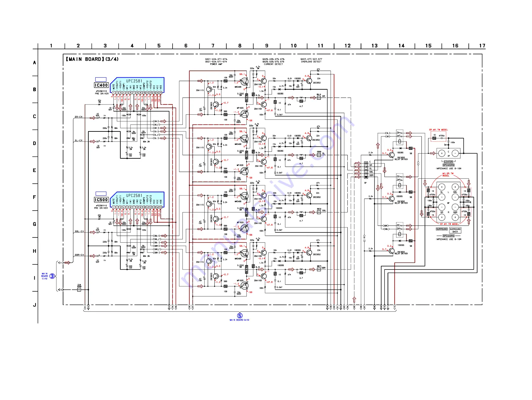Click the SBR test point after the amp
The width and height of the screenshot is (532, 400).
[319, 270]
